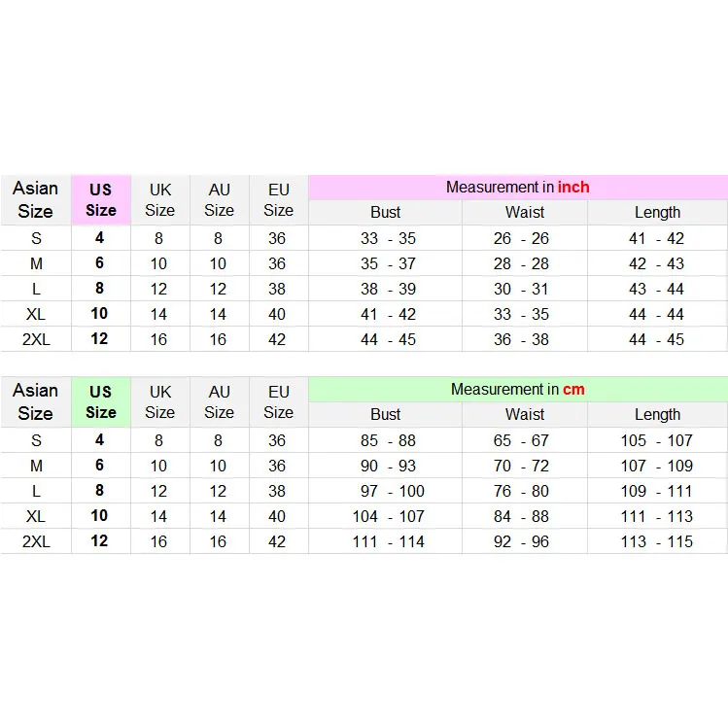Click 'Waist' column header in cm table
728x728 pixels.
coord(525,414)
